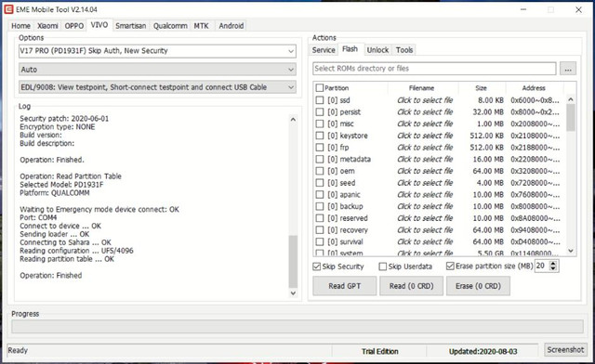The image size is (595, 364).
Task: Expand the V17 PRO model dropdown
Action: point(291,51)
